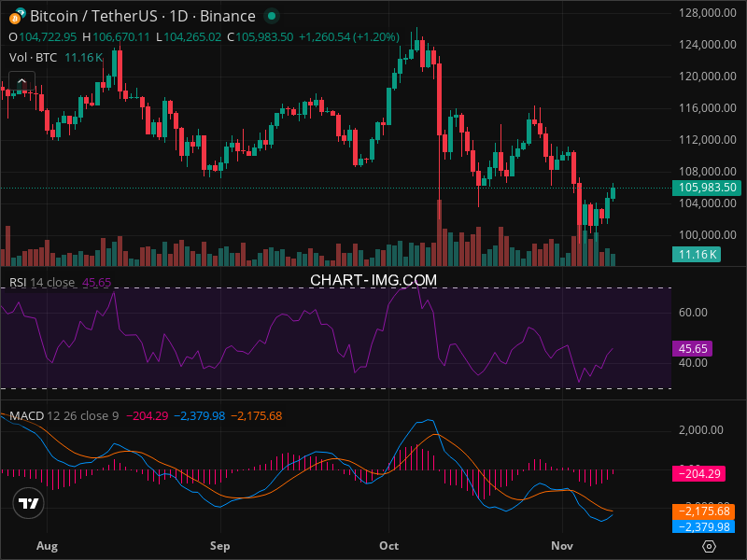The width and height of the screenshot is (747, 560).
Task: Click the green market status dot
Action: click(271, 16)
